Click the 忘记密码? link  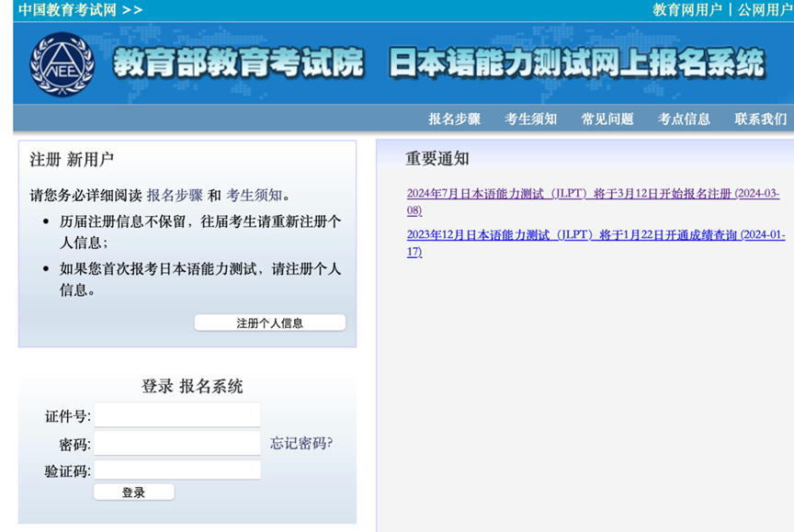301,444
